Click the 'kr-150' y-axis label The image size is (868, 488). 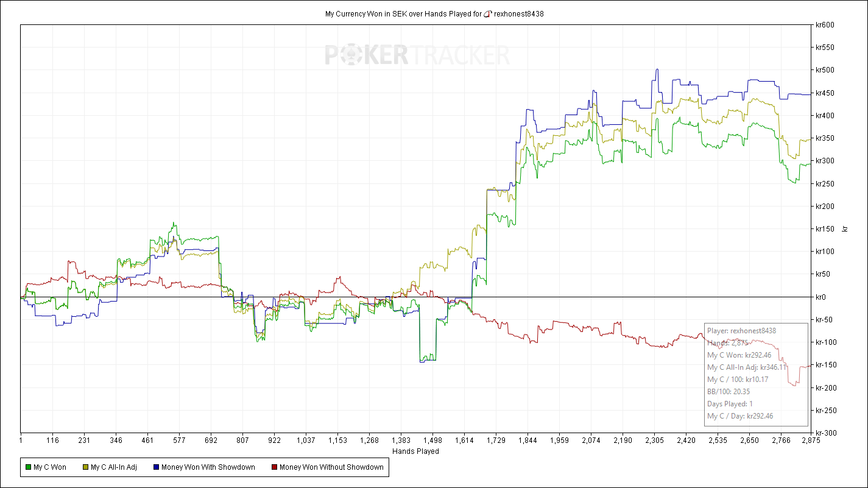(825, 365)
